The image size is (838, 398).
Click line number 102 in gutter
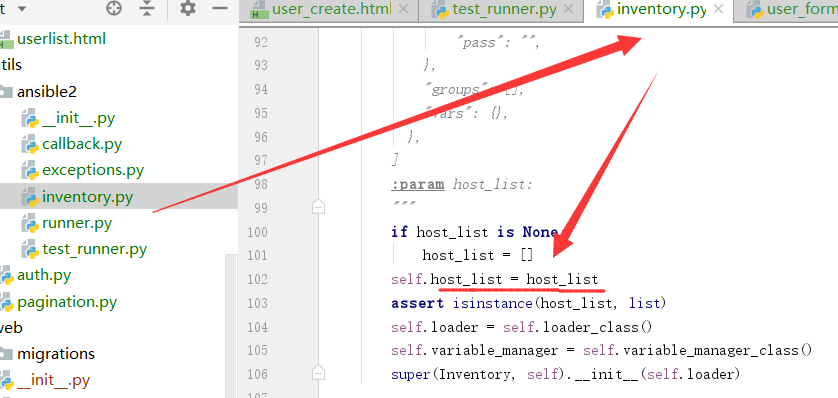[257, 279]
